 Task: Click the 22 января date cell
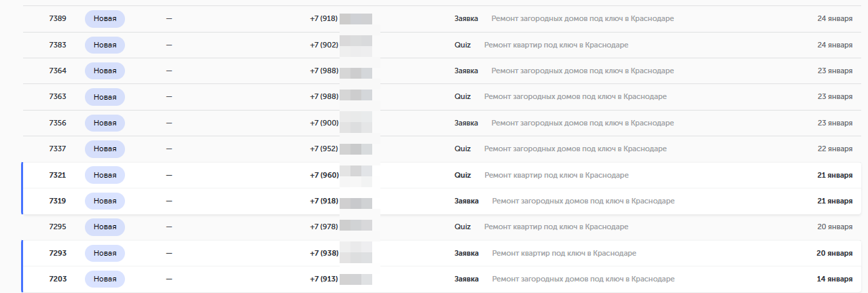tap(835, 149)
